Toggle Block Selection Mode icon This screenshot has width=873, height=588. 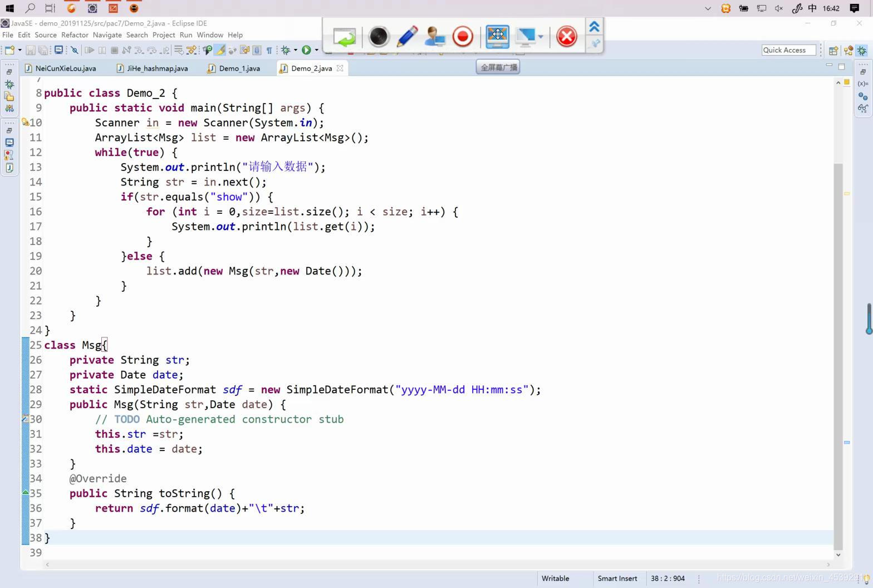tap(257, 50)
